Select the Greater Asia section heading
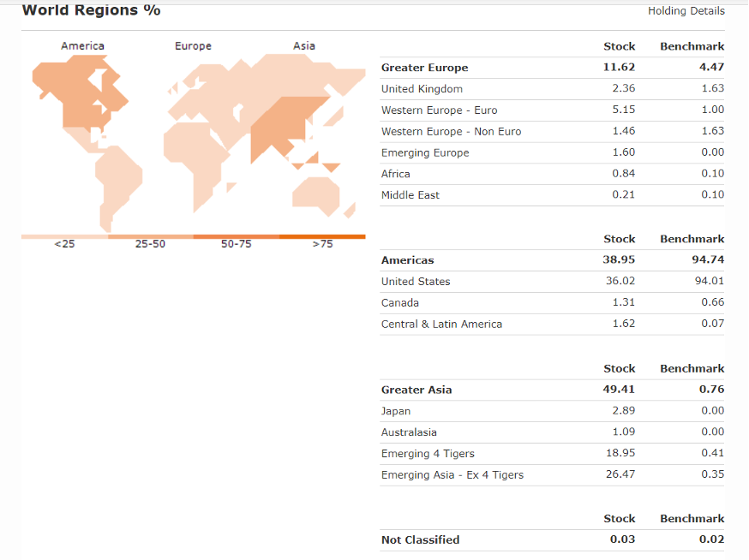 pos(416,390)
